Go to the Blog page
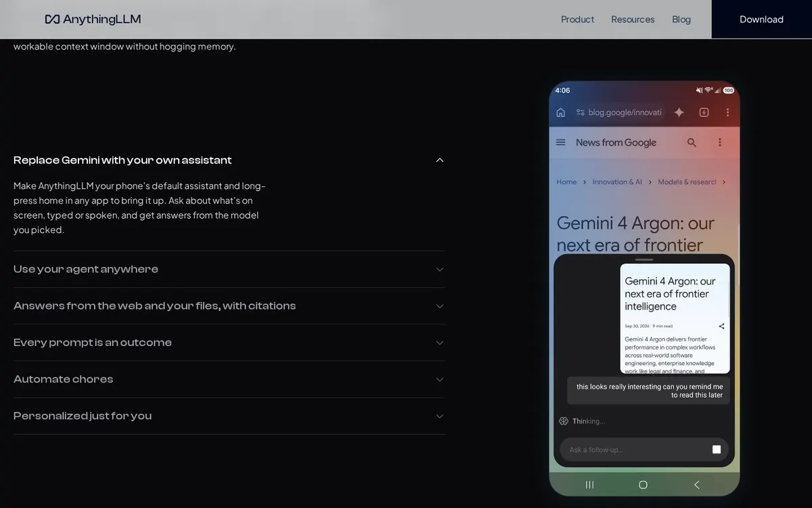 681,19
